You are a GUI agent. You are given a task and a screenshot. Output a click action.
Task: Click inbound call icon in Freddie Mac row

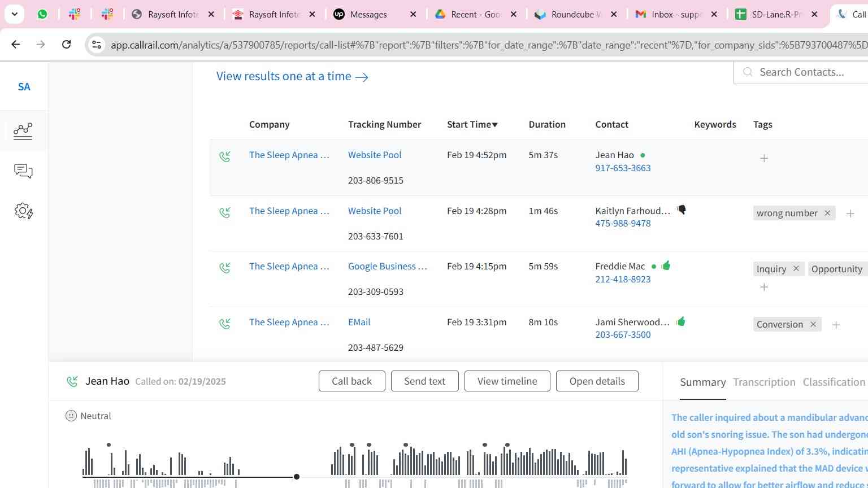pos(225,268)
